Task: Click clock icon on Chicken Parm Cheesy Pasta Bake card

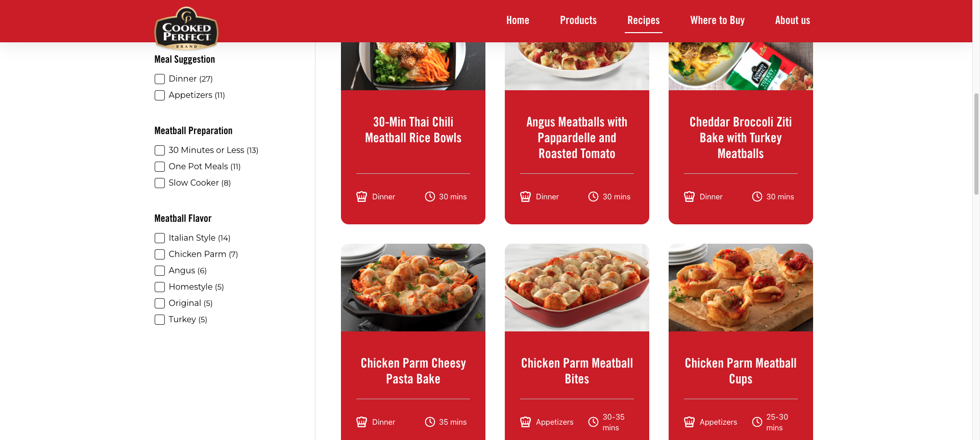Action: (430, 422)
